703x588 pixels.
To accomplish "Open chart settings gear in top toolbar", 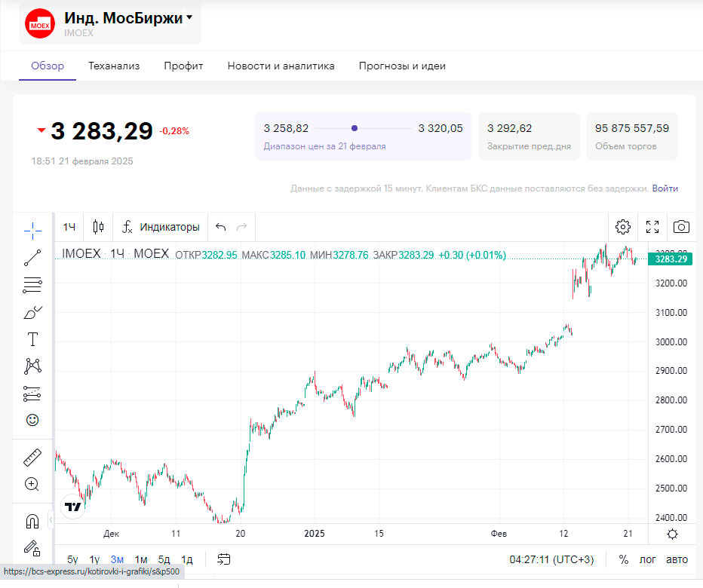I will pos(622,227).
